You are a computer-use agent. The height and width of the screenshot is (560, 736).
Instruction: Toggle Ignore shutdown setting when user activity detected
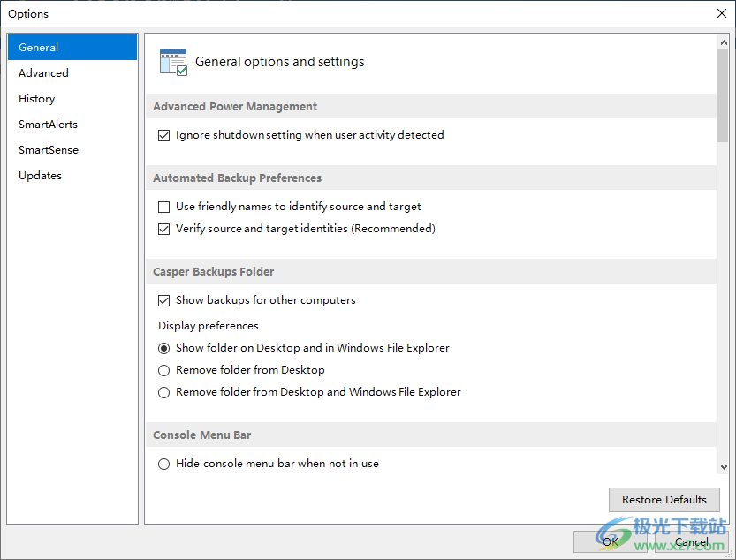click(163, 136)
